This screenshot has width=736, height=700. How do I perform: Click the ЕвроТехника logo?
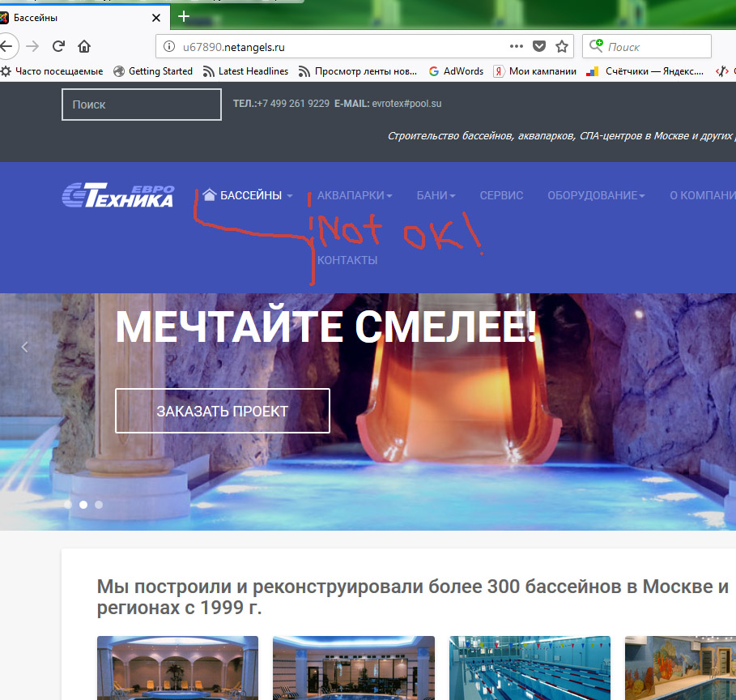(118, 195)
